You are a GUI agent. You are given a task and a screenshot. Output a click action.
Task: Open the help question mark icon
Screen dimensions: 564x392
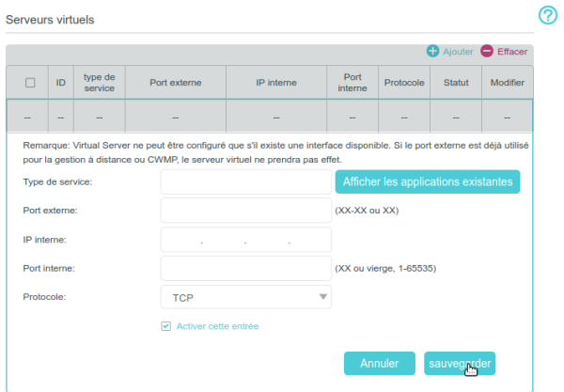point(548,16)
